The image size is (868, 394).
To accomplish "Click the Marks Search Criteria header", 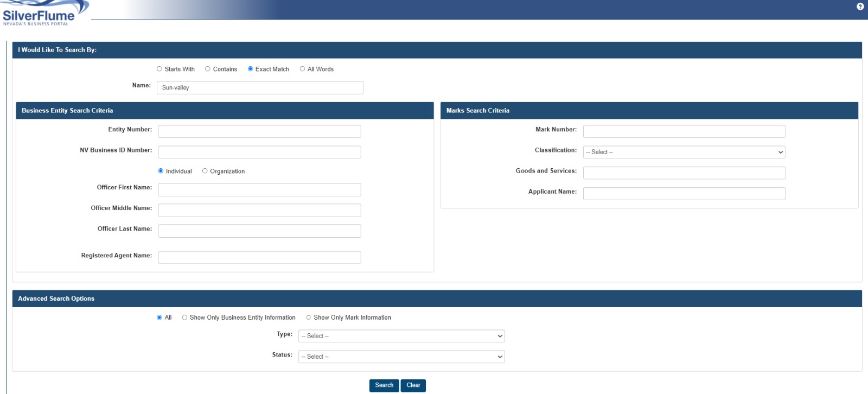I will pyautogui.click(x=649, y=111).
